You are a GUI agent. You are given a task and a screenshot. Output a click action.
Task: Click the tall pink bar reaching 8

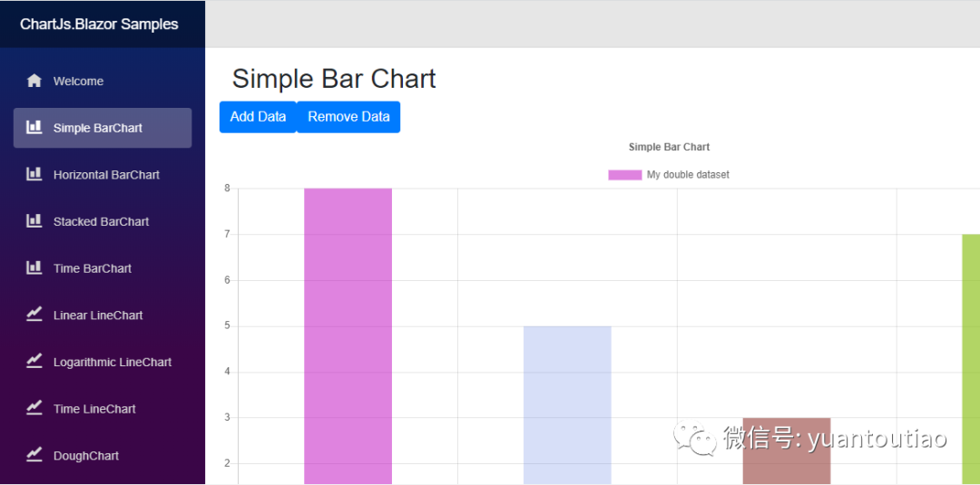click(x=348, y=335)
